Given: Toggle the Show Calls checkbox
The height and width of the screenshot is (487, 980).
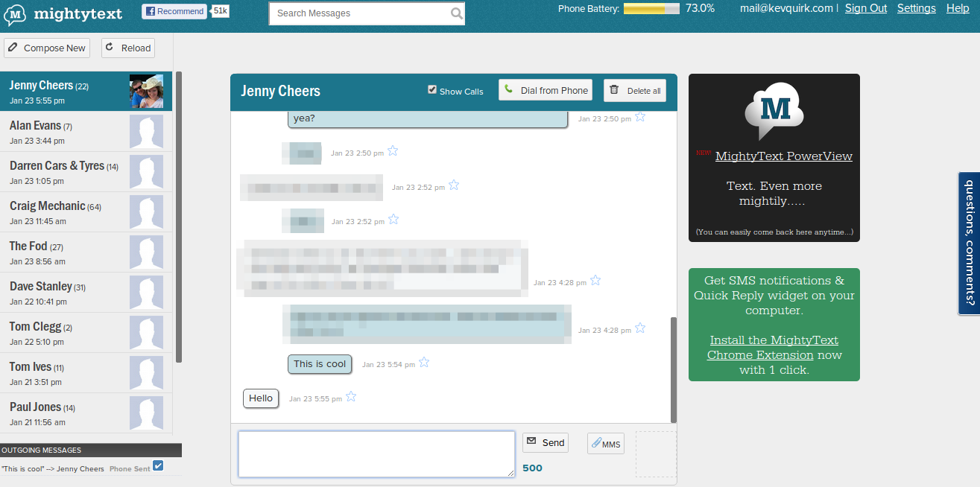Looking at the screenshot, I should click(432, 90).
